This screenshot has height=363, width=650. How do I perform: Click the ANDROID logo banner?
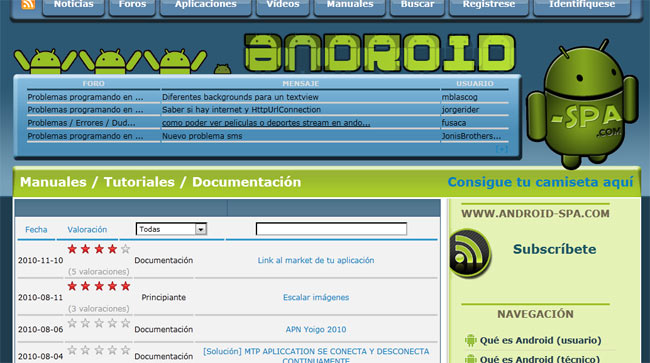379,53
